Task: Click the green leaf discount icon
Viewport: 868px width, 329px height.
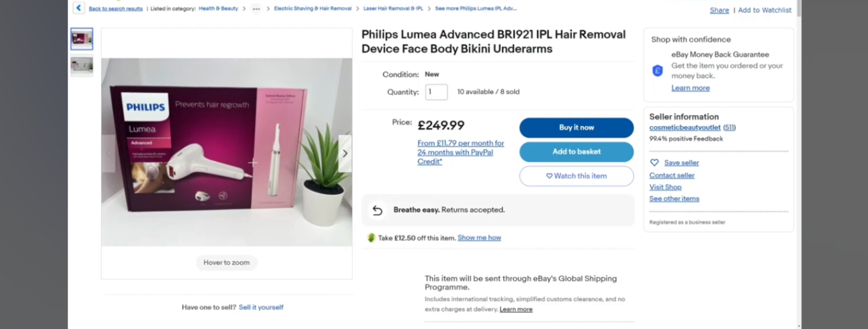Action: pos(371,238)
